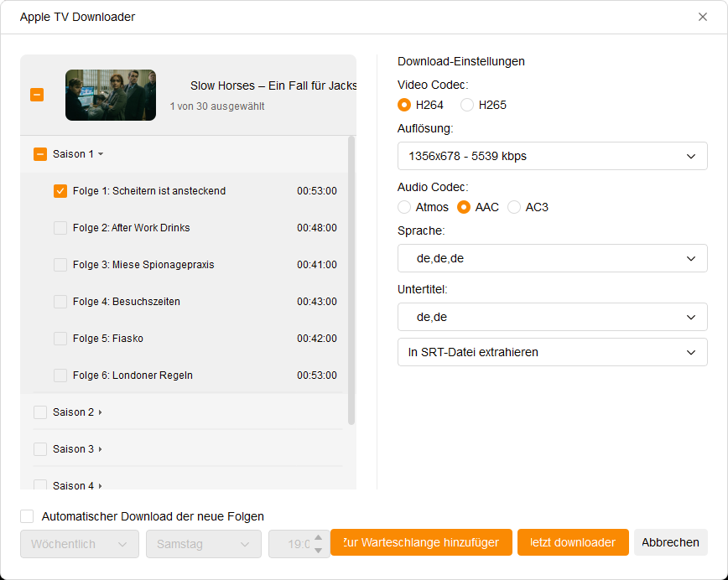
Task: Uncheck Folge 1: Scheitern ist ansteckend
Action: point(60,191)
